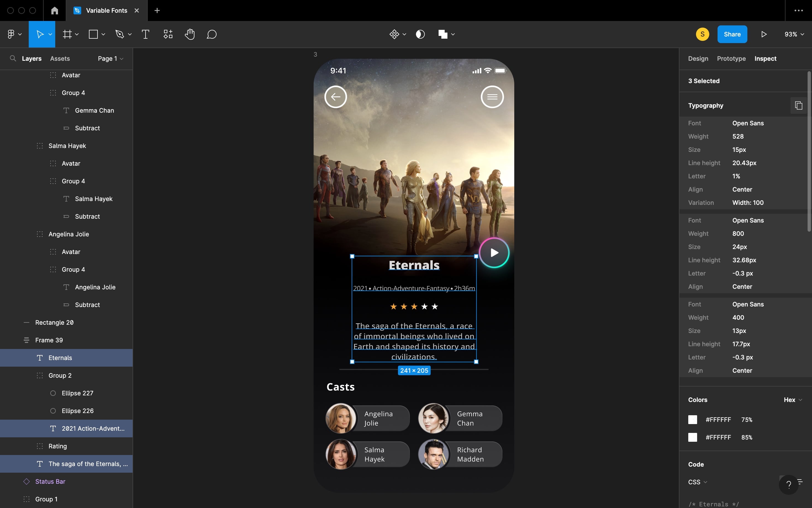Screen dimensions: 812x508
Task: Toggle the mask icon in toolbar
Action: click(420, 34)
